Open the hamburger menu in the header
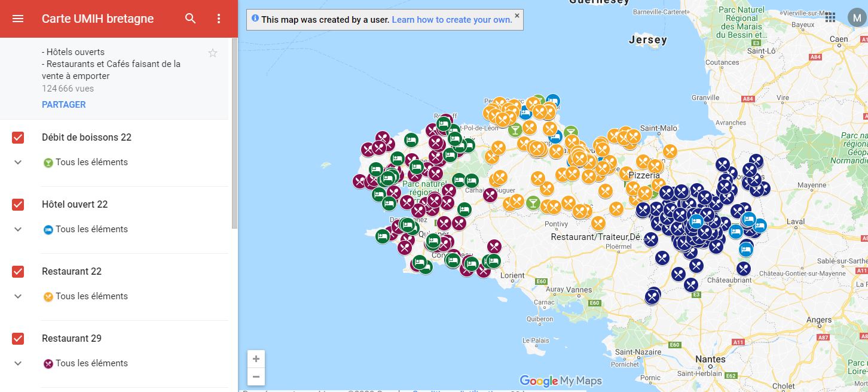 click(18, 19)
